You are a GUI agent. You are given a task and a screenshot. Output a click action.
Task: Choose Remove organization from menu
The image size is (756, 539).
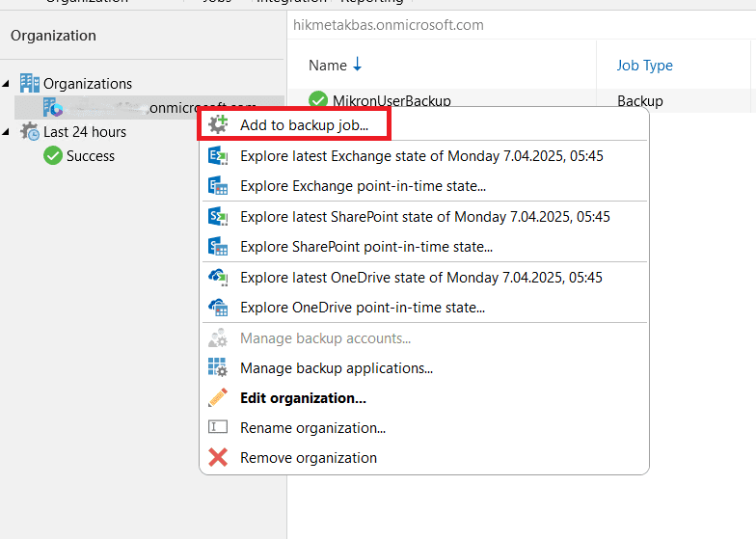[x=309, y=458]
